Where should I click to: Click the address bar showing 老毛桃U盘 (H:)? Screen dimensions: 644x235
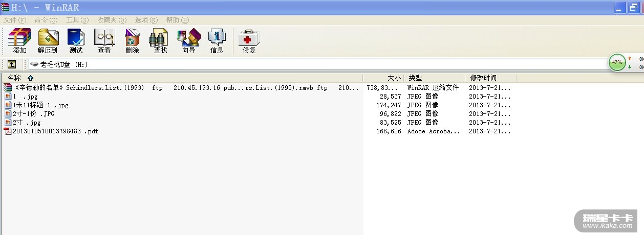pos(317,64)
